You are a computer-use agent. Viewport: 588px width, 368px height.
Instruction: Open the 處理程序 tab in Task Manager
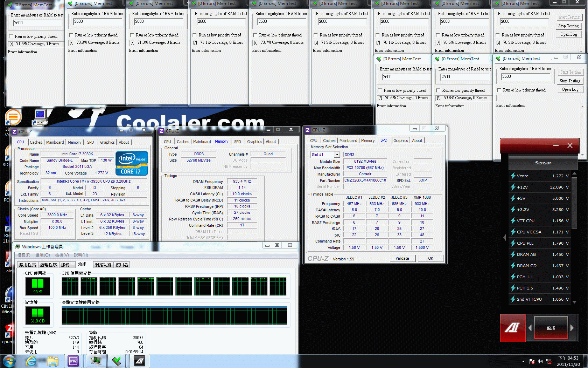coord(48,265)
